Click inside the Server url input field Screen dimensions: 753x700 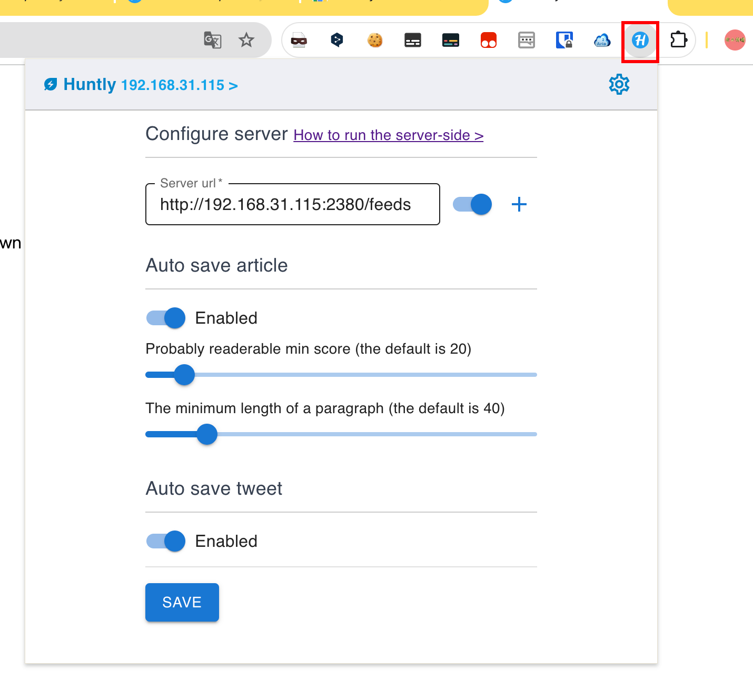click(293, 204)
